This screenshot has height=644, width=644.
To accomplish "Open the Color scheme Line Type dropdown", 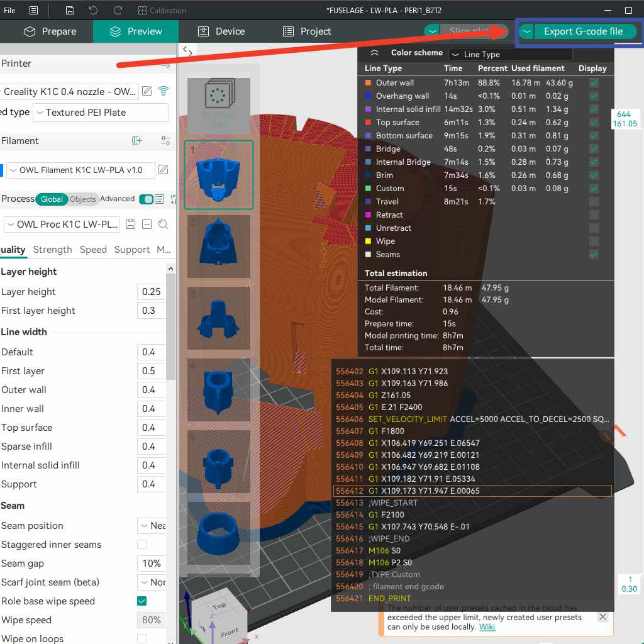I will coord(509,54).
